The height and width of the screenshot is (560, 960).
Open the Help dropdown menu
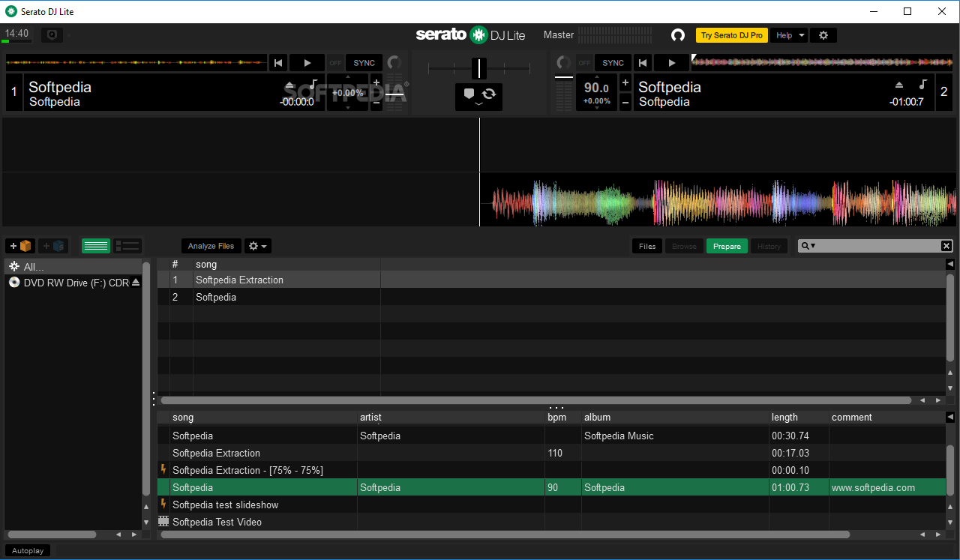(789, 35)
